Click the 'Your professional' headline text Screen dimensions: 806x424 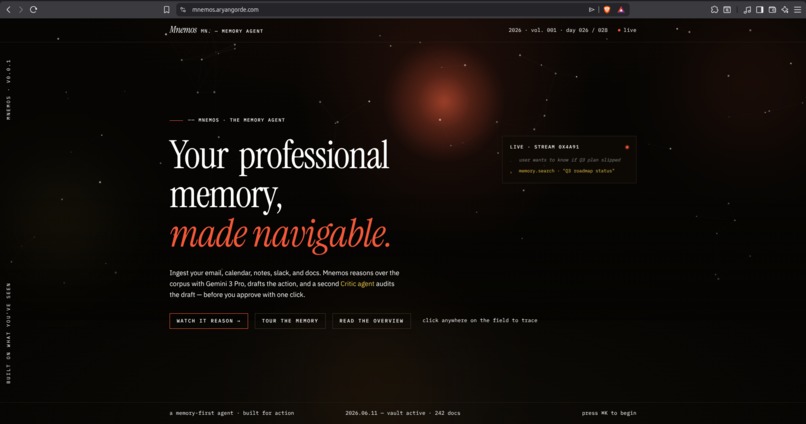coord(279,155)
